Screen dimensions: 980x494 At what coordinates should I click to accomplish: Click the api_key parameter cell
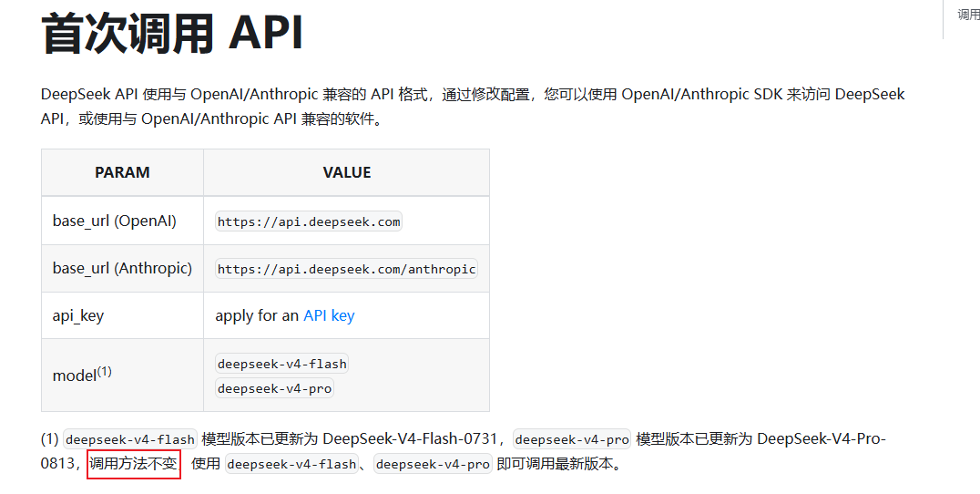coord(122,315)
